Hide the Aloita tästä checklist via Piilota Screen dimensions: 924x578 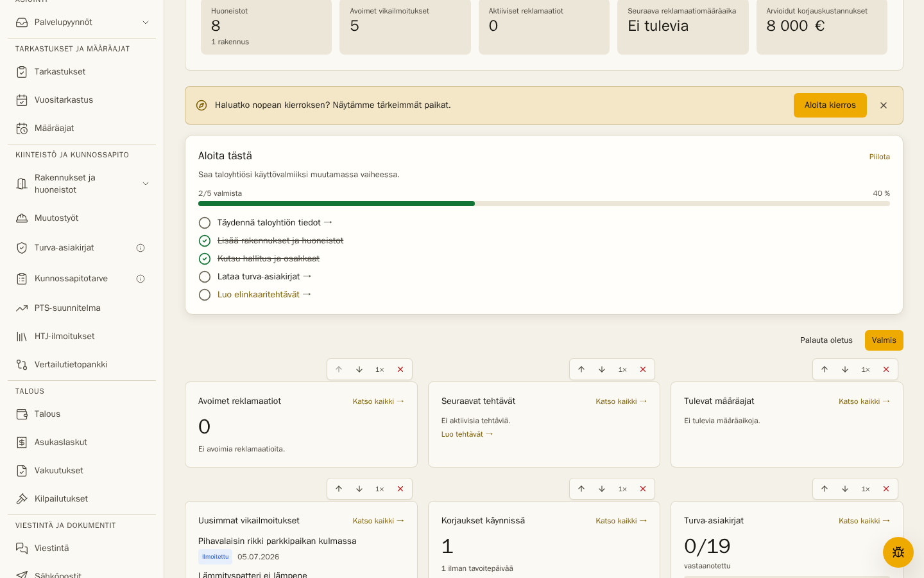[879, 157]
